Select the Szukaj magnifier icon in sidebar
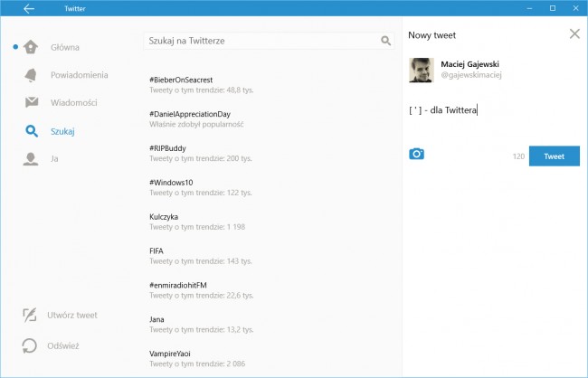Screen dimensions: 588x378 click(x=32, y=131)
